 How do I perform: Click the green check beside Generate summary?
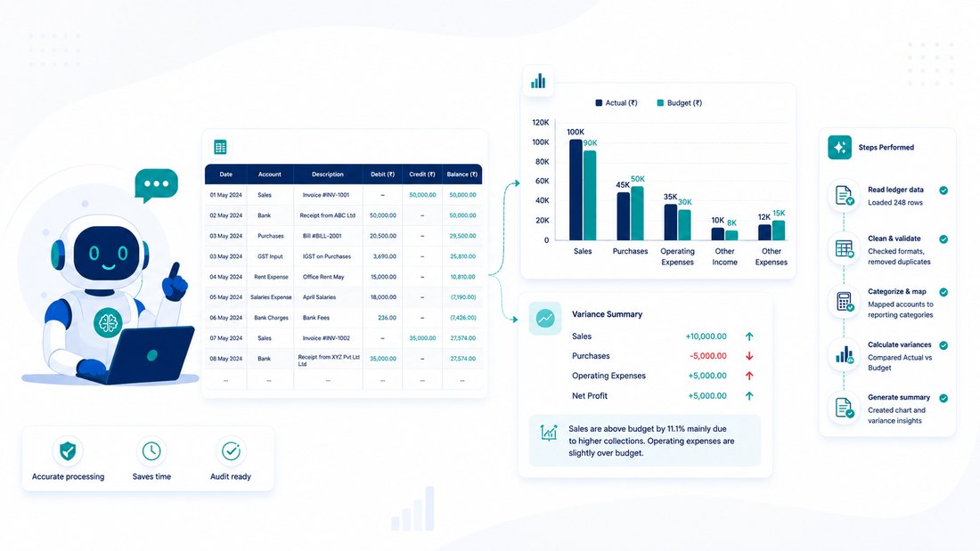(943, 398)
